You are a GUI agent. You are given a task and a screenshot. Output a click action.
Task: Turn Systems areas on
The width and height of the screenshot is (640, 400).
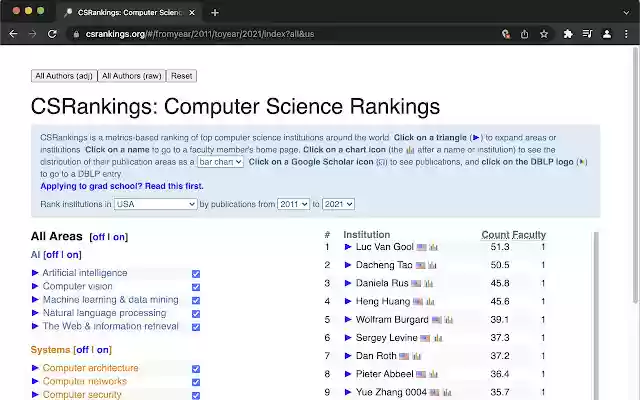(x=102, y=350)
